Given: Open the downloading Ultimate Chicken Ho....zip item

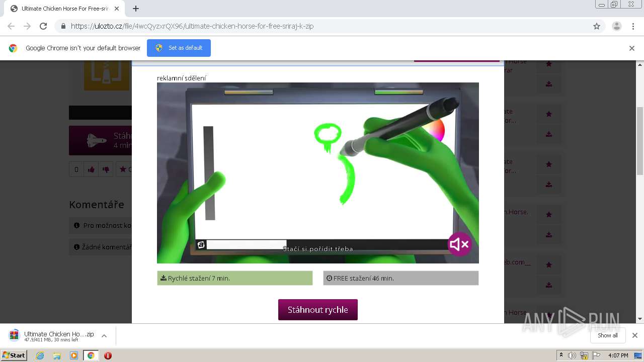Looking at the screenshot, I should 53,336.
